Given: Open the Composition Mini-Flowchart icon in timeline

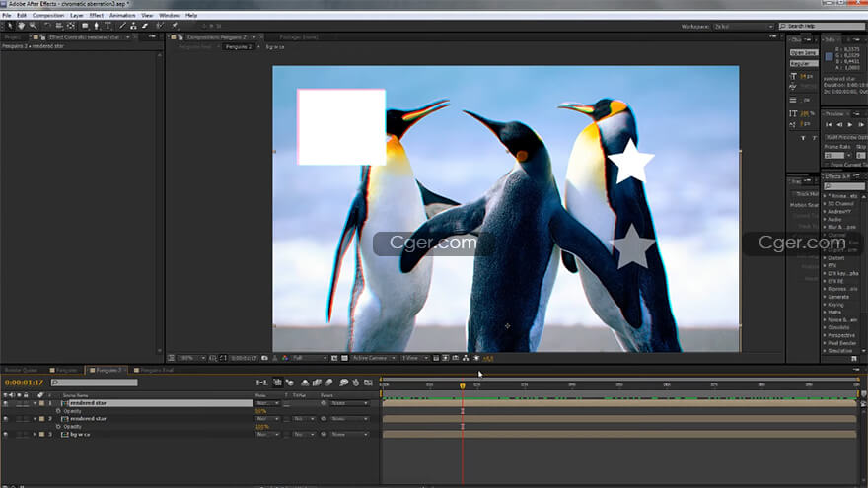Looking at the screenshot, I should tap(261, 383).
